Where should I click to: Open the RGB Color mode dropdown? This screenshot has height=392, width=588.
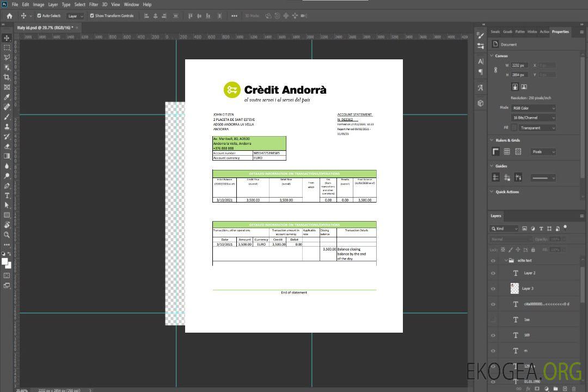(534, 108)
